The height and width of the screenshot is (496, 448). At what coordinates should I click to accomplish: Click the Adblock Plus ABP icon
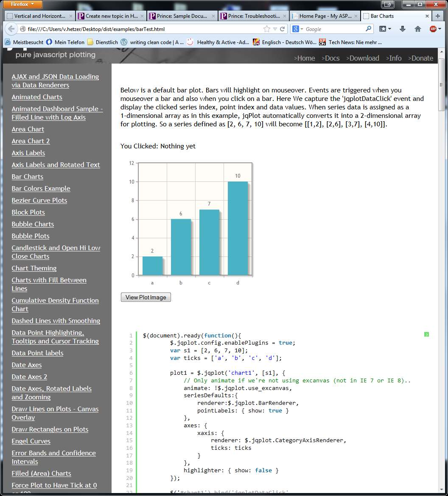tap(433, 29)
